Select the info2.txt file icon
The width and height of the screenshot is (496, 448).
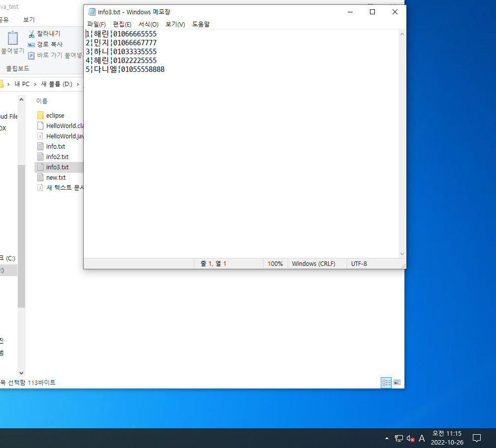click(x=40, y=157)
